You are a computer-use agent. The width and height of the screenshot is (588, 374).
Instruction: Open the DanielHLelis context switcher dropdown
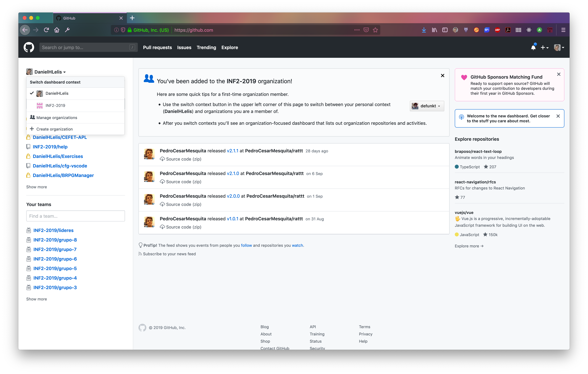(46, 72)
